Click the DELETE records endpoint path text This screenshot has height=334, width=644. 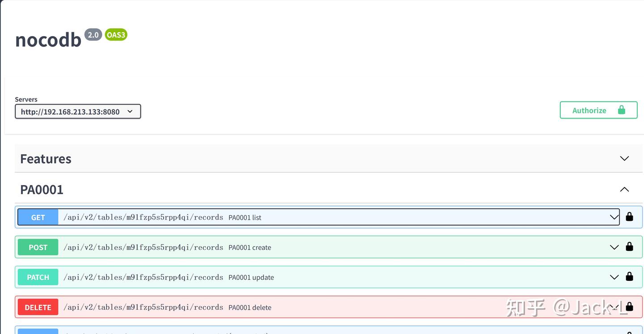(x=143, y=307)
